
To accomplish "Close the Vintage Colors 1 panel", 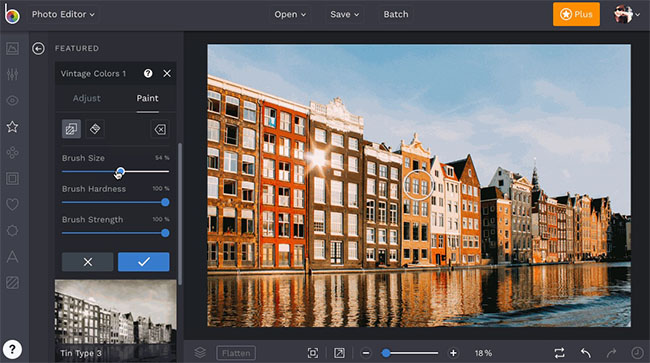I will [167, 73].
